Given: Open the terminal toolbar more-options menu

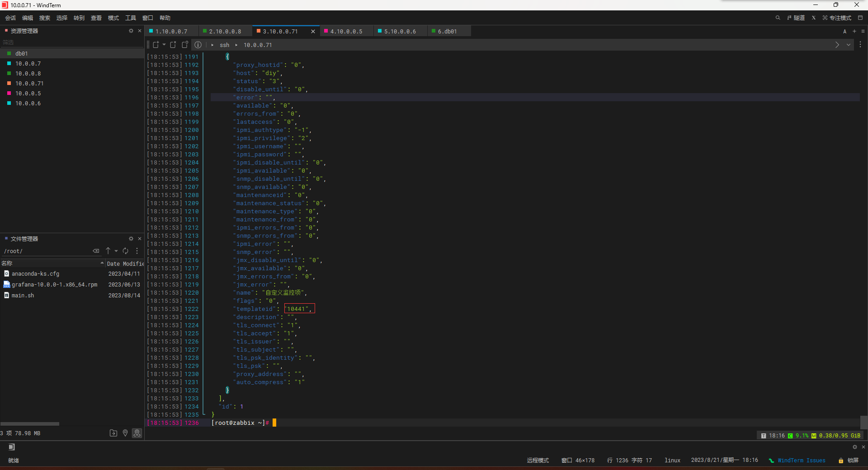Looking at the screenshot, I should (860, 45).
